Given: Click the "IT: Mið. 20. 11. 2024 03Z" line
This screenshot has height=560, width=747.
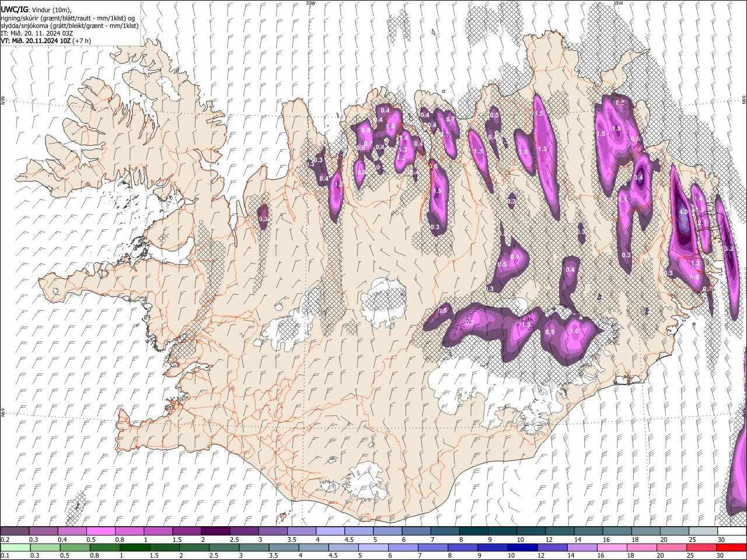Looking at the screenshot, I should pos(37,33).
